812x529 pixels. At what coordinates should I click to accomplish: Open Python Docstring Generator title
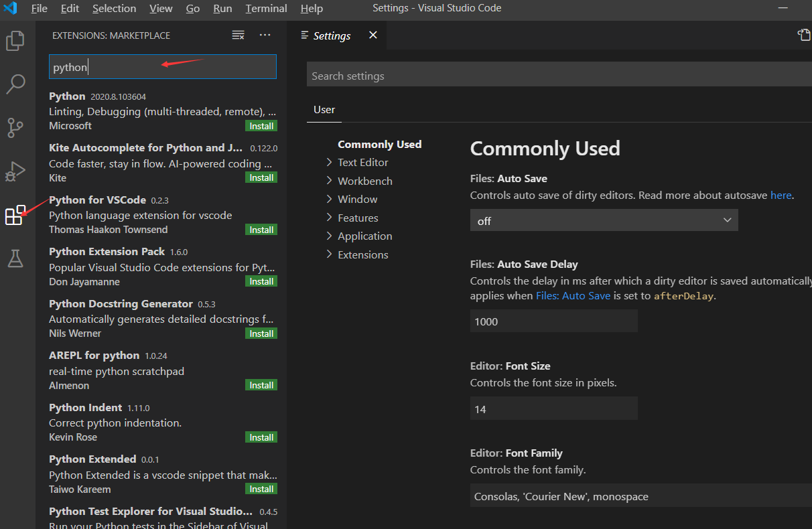click(121, 304)
